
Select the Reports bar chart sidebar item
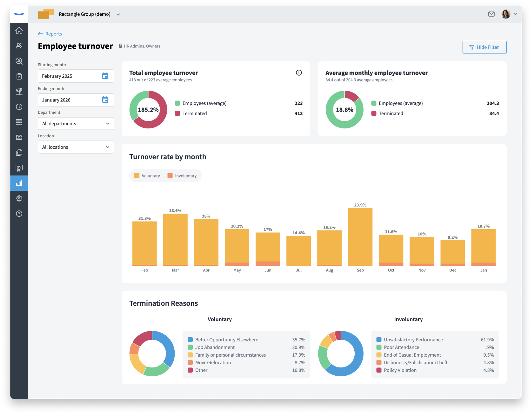[19, 183]
